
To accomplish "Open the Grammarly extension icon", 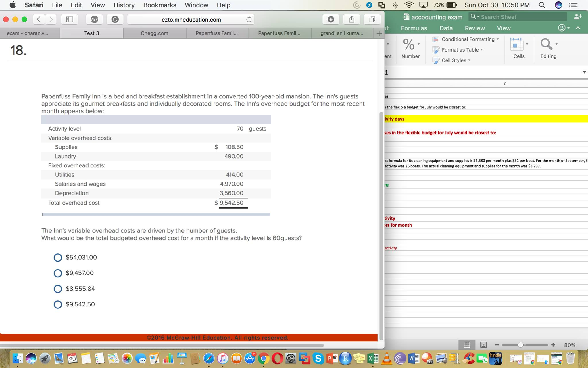I will 115,19.
